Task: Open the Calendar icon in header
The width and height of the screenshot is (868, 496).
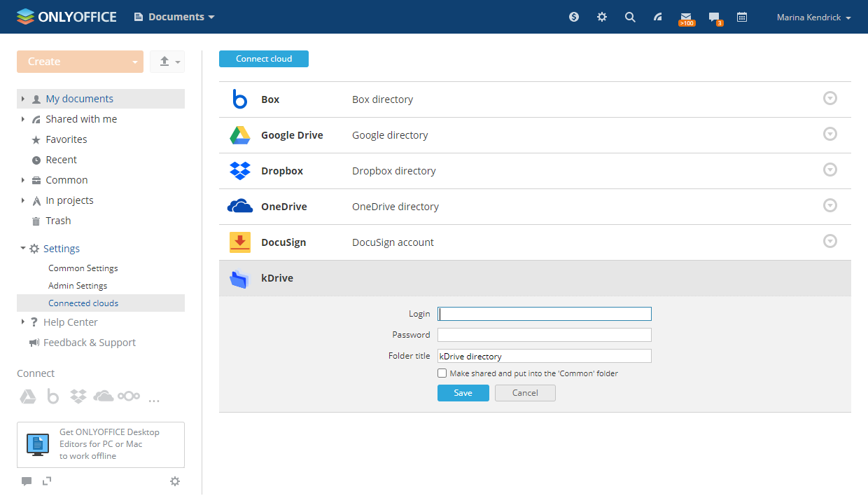Action: (742, 17)
